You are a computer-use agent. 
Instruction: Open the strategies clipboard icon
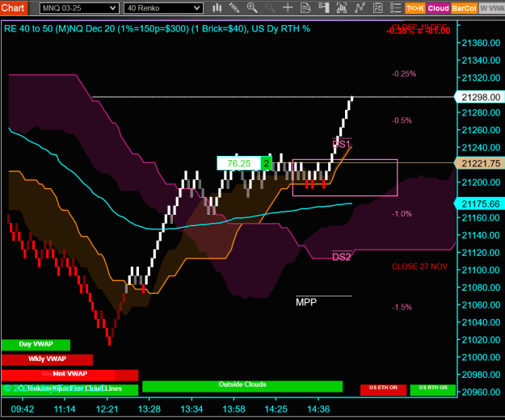pos(377,8)
